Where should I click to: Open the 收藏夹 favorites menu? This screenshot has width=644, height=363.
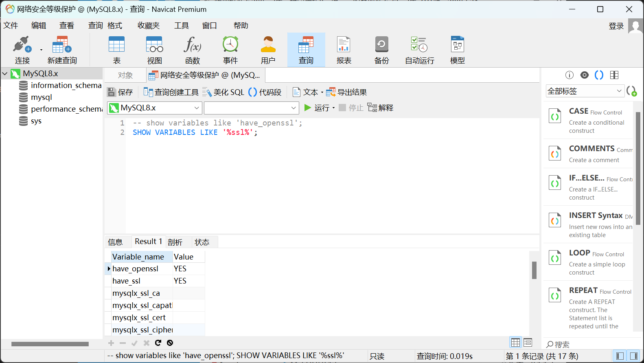coord(148,26)
